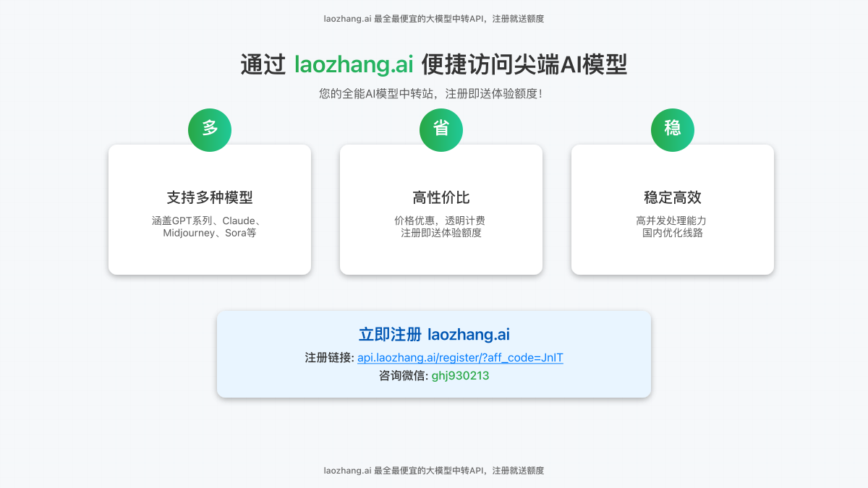Click text 价格优惠，透明计费
Screen dimensions: 868x488
pyautogui.click(x=440, y=221)
